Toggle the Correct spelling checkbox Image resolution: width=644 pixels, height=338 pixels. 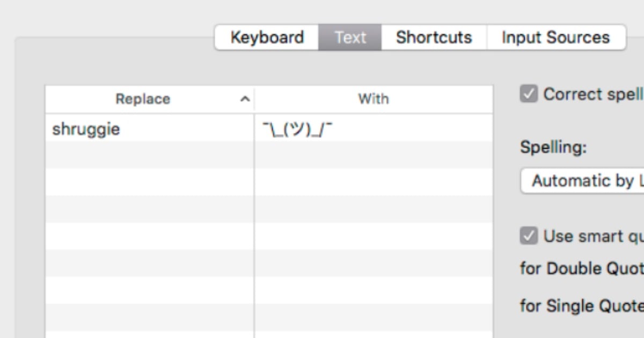(x=529, y=94)
